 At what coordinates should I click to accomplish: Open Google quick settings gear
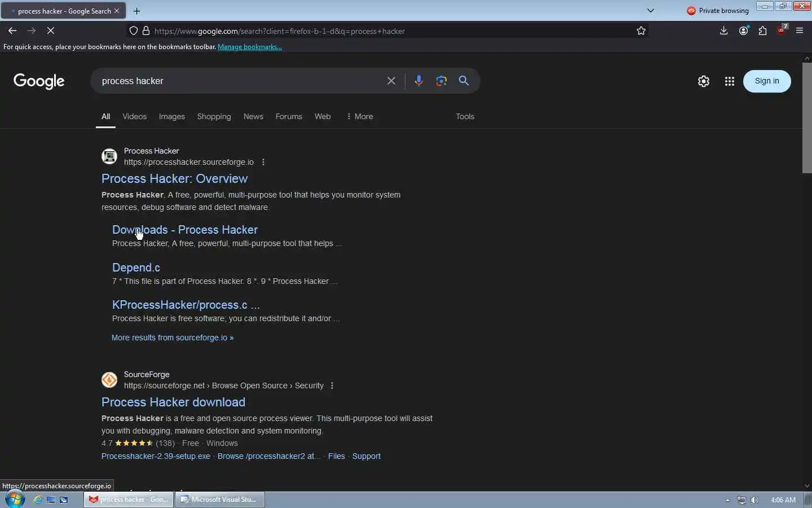(x=703, y=81)
